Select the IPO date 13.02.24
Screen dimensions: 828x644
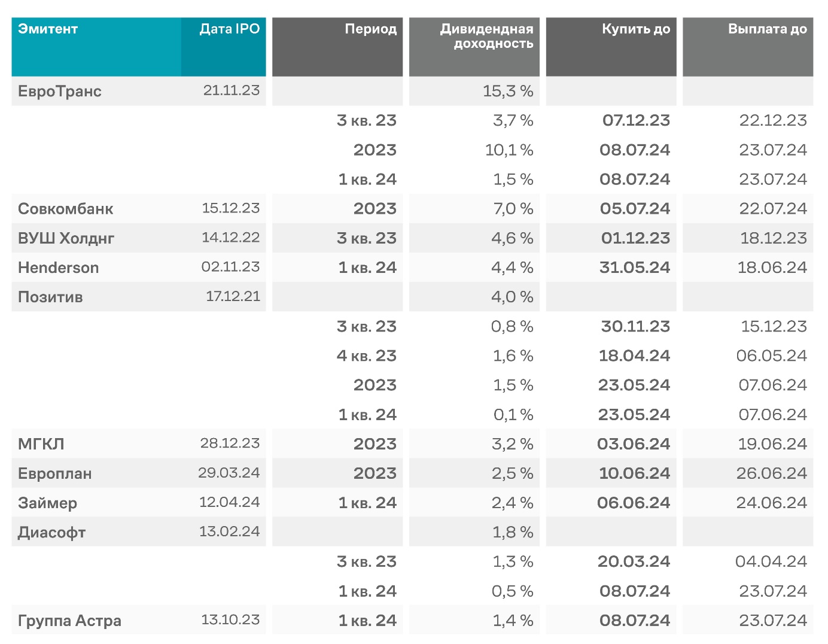click(230, 531)
